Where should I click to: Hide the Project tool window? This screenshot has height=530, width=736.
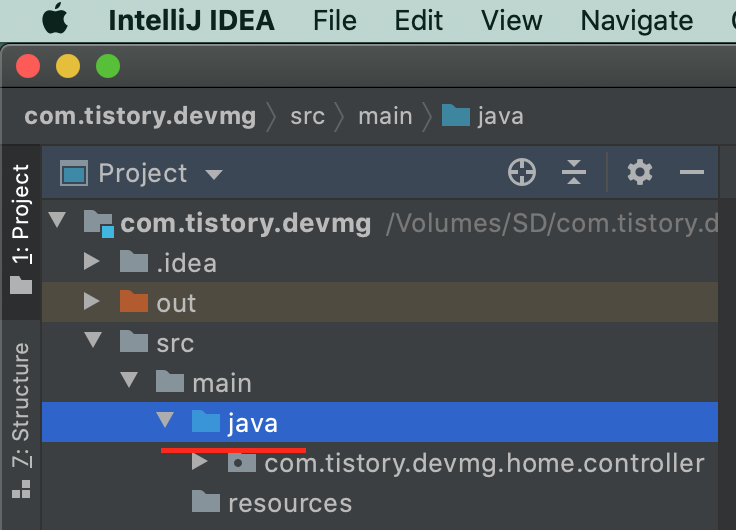(x=692, y=172)
